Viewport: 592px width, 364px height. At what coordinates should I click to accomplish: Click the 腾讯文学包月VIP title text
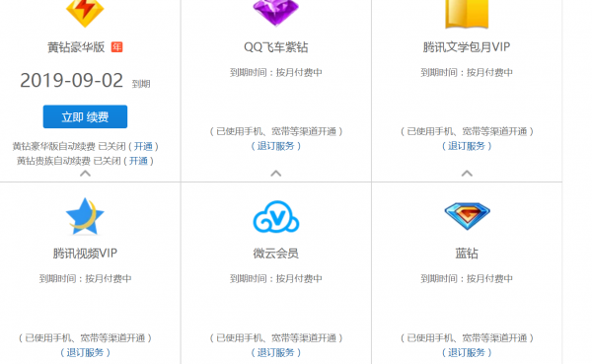(467, 47)
